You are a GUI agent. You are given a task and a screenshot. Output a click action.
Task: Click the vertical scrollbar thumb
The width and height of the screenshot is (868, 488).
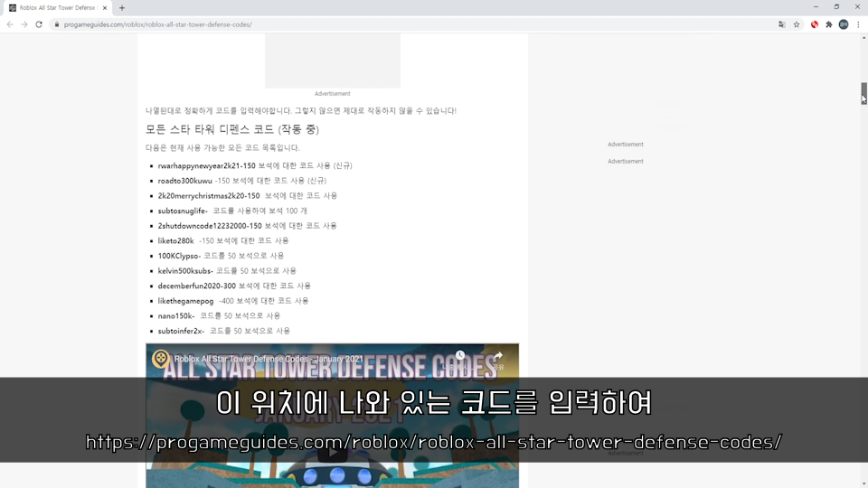point(863,93)
